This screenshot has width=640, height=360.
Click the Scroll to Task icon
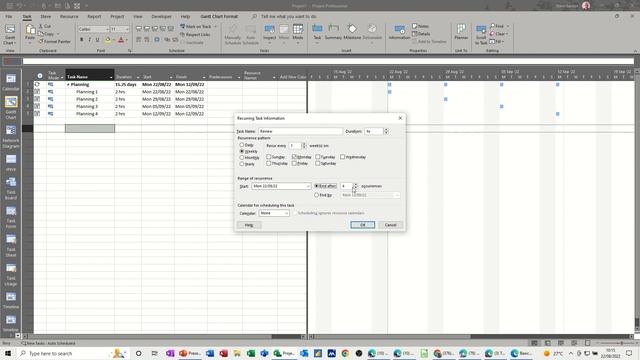(481, 34)
